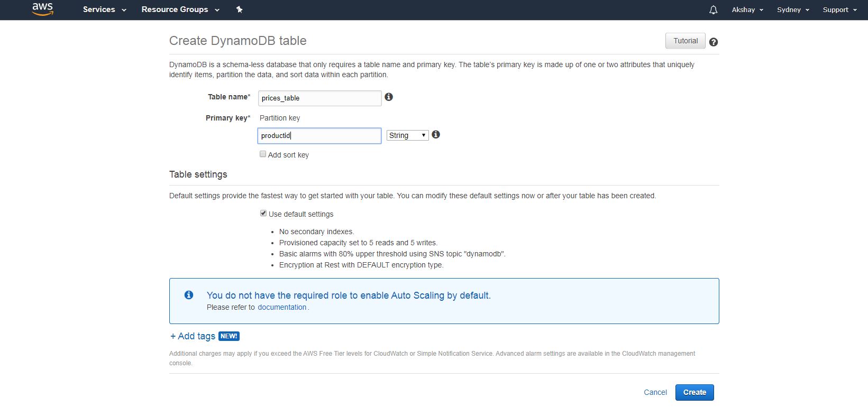This screenshot has height=416, width=868.
Task: Click the Auto Scaling role warning text
Action: pyautogui.click(x=349, y=295)
